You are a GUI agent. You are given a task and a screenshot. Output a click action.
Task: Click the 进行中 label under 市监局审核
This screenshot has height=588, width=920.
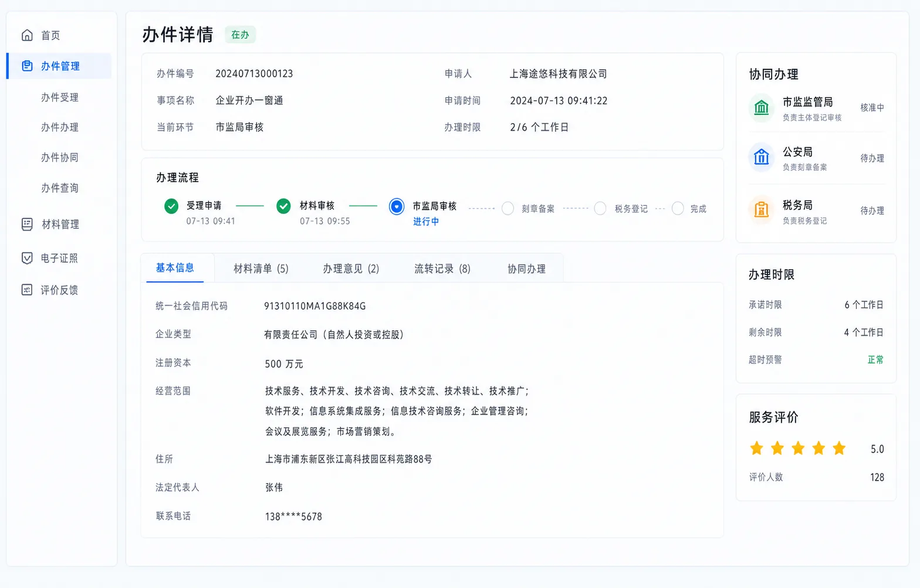(x=426, y=222)
